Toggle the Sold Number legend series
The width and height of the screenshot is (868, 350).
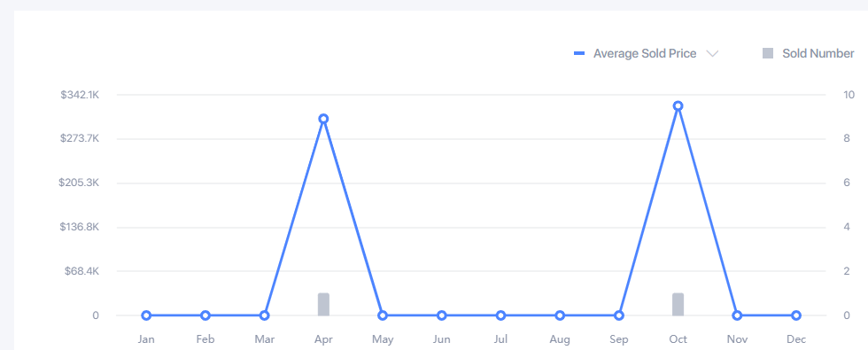point(808,53)
